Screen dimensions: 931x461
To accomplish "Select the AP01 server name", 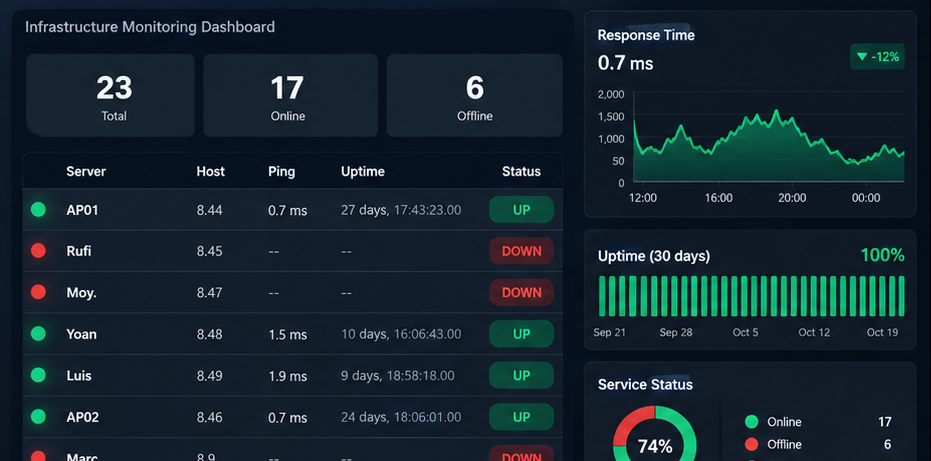I will [83, 210].
